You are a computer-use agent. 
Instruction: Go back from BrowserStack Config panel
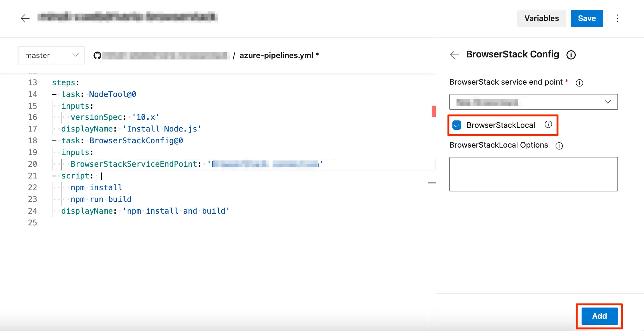[454, 55]
